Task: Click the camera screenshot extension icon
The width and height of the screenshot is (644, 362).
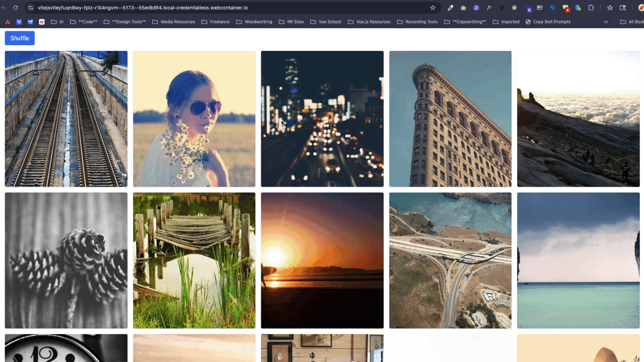Action: pyautogui.click(x=463, y=8)
